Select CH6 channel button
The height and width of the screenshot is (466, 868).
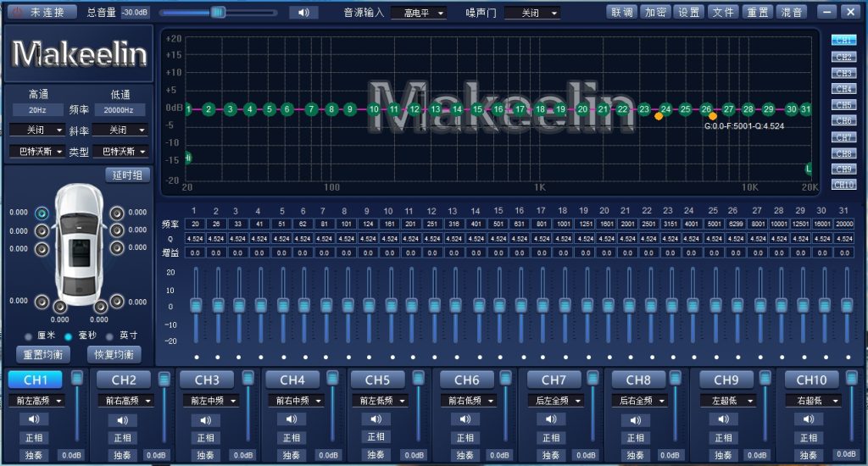(x=466, y=380)
